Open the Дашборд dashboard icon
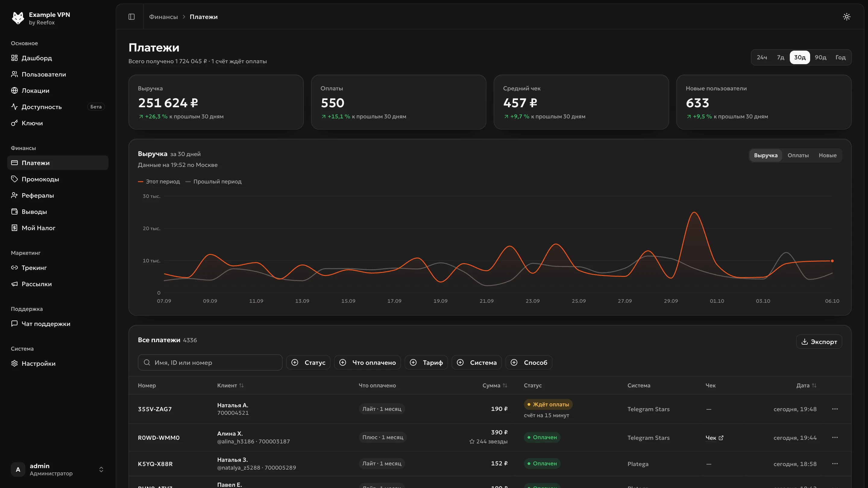Image resolution: width=868 pixels, height=488 pixels. [14, 58]
